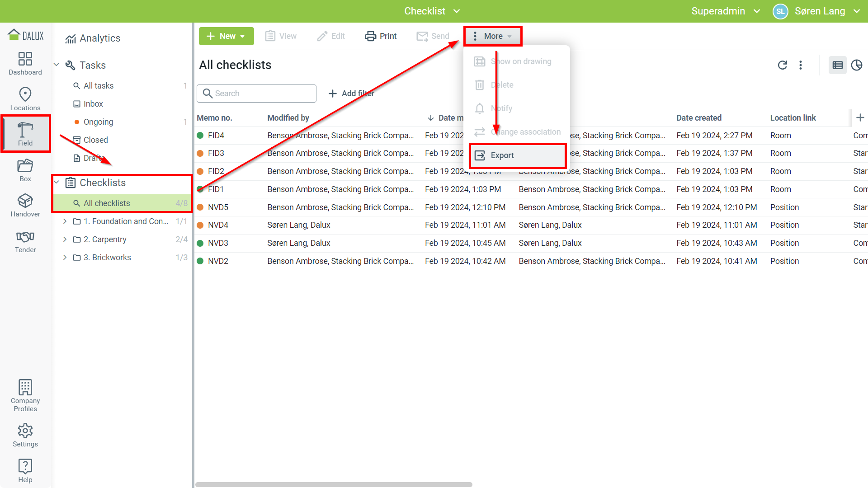Open the Analytics section

99,38
